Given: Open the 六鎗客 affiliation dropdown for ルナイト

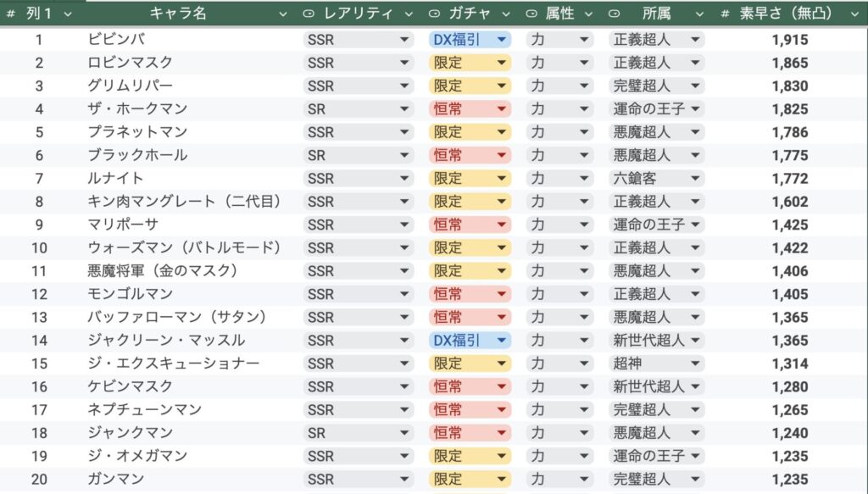Looking at the screenshot, I should [x=695, y=179].
